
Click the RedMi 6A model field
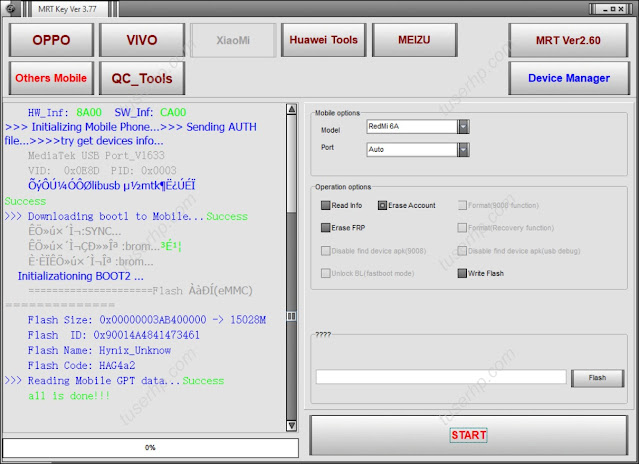pos(412,127)
